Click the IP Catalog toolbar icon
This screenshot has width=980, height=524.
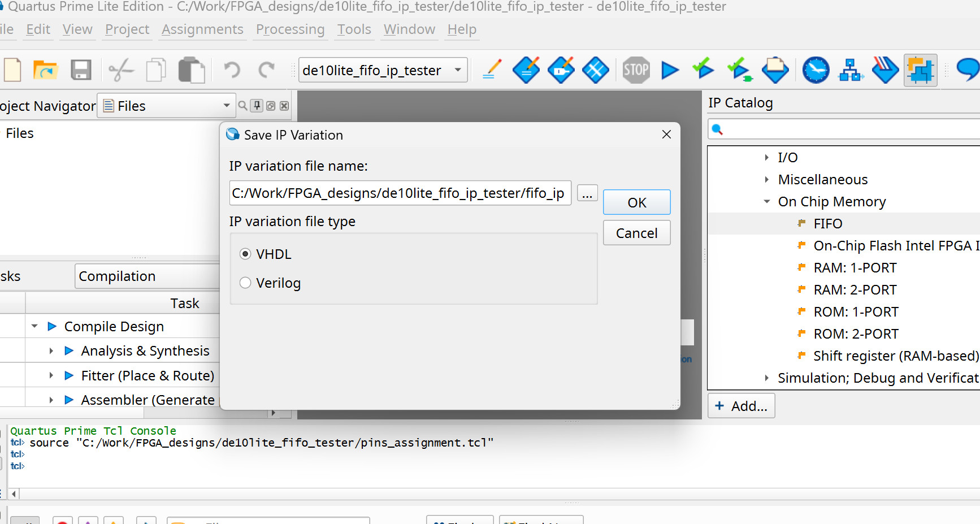coord(920,70)
